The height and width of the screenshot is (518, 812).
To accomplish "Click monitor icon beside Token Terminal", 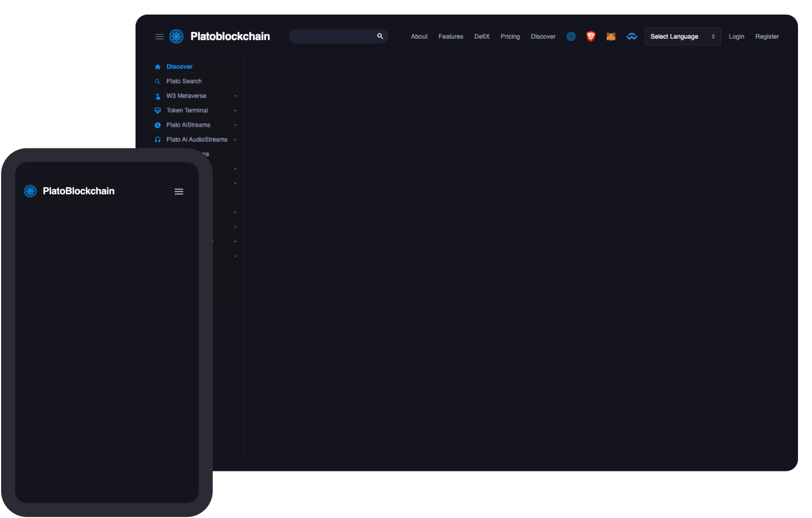I will click(158, 111).
